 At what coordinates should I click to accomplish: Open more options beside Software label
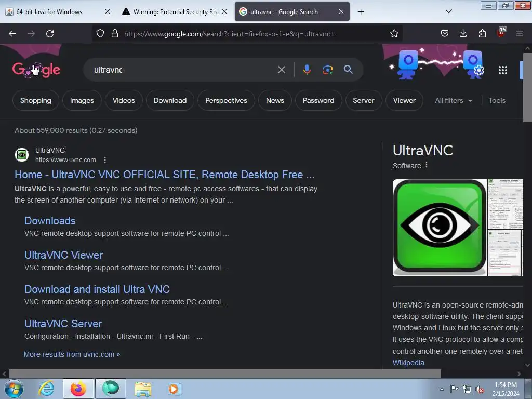427,165
